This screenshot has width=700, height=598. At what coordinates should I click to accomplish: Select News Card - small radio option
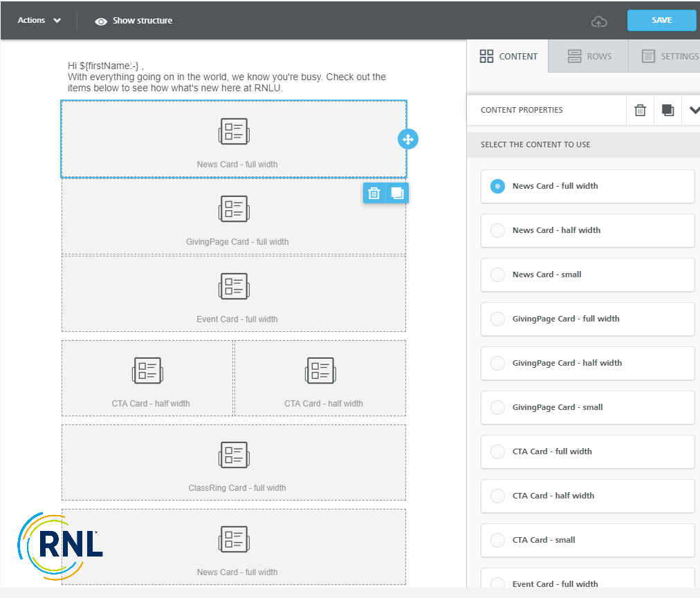click(497, 274)
